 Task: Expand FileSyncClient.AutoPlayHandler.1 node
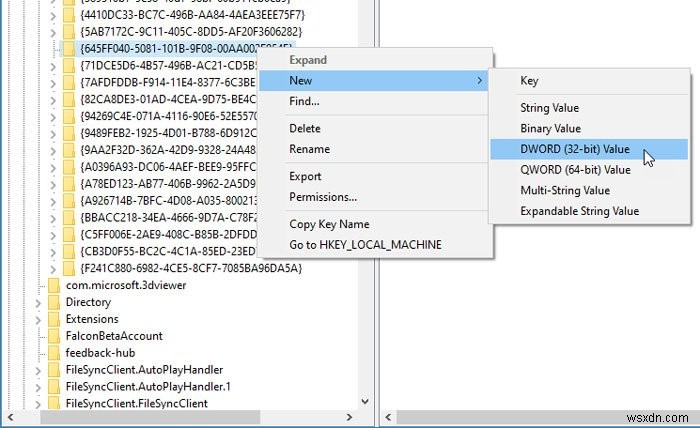pyautogui.click(x=38, y=387)
